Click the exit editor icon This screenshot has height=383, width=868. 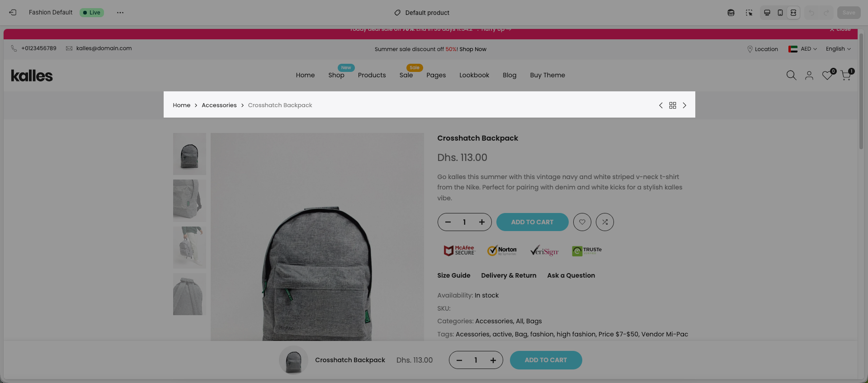[x=13, y=13]
